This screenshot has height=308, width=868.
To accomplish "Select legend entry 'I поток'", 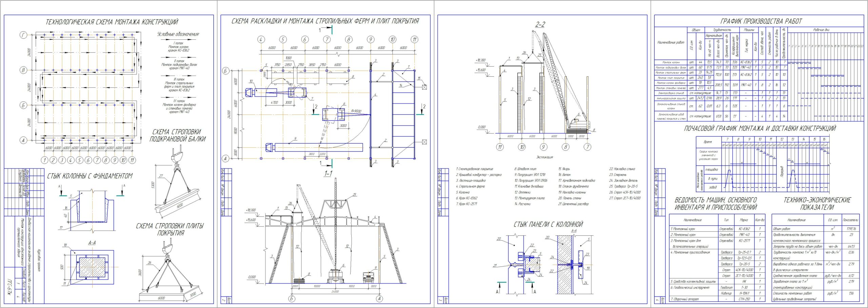I will tap(178, 43).
